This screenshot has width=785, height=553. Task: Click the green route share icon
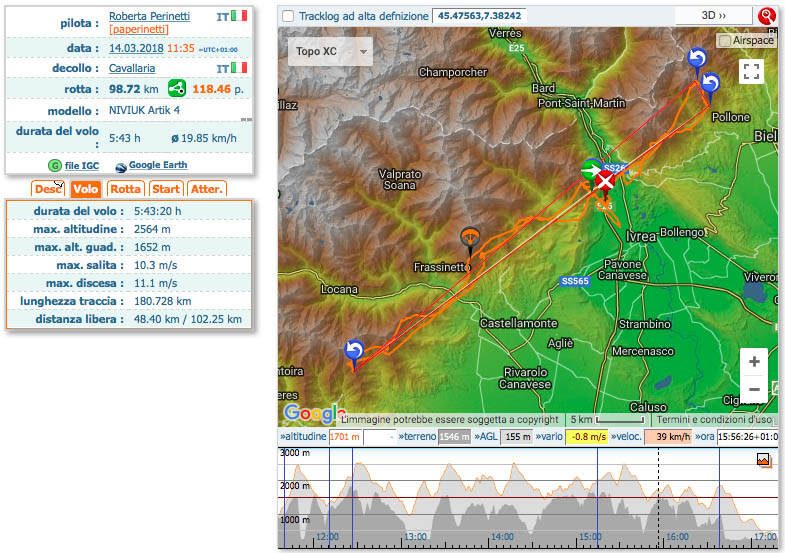(x=176, y=88)
